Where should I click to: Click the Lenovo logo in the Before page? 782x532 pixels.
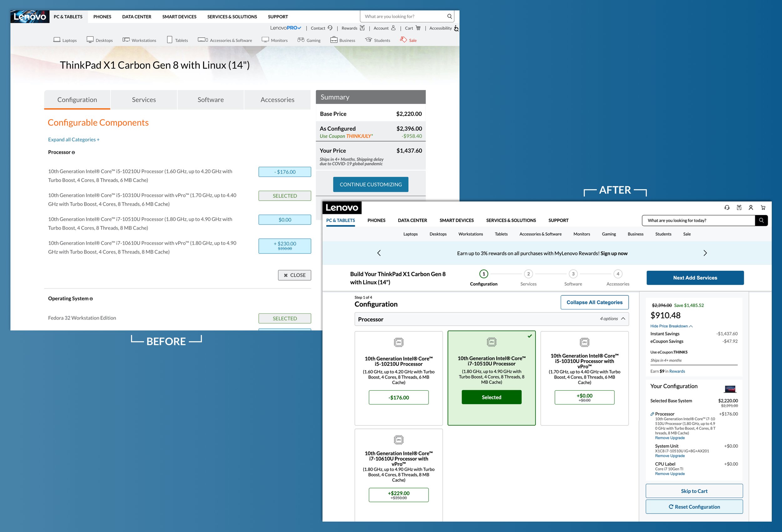tap(30, 17)
